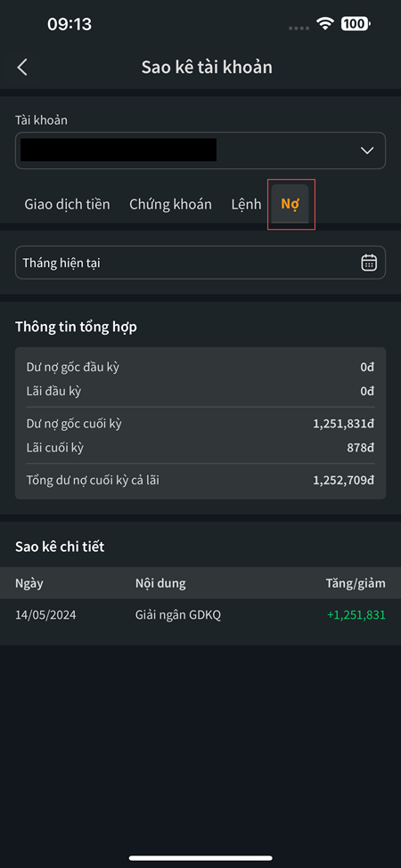
Task: Tap the home indicator bar
Action: pos(200,858)
